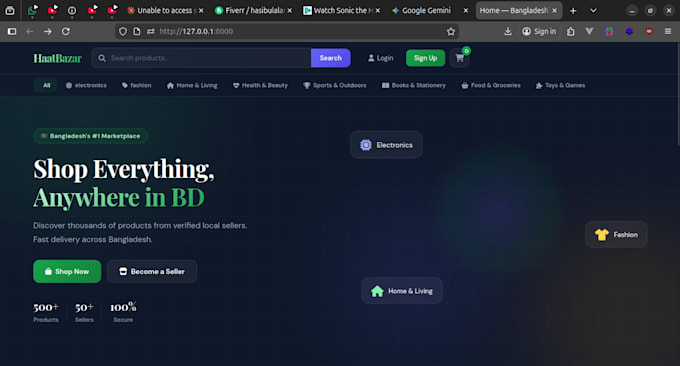This screenshot has width=680, height=366.
Task: Click the V extension icon in the toolbar
Action: coord(589,31)
